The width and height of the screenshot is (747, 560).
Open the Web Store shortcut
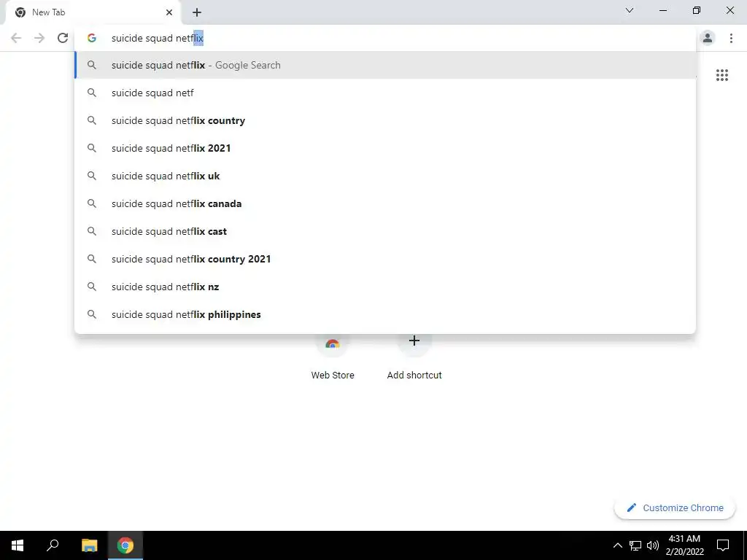click(x=333, y=357)
